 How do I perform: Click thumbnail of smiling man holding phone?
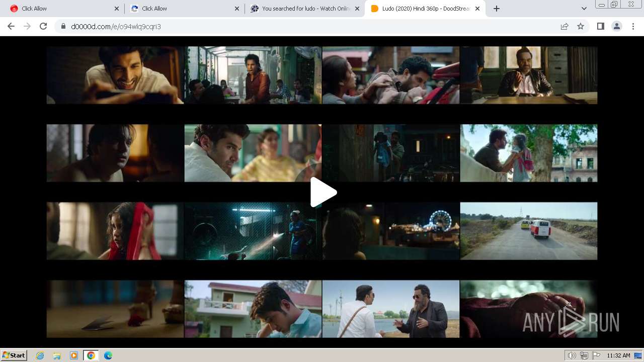115,75
